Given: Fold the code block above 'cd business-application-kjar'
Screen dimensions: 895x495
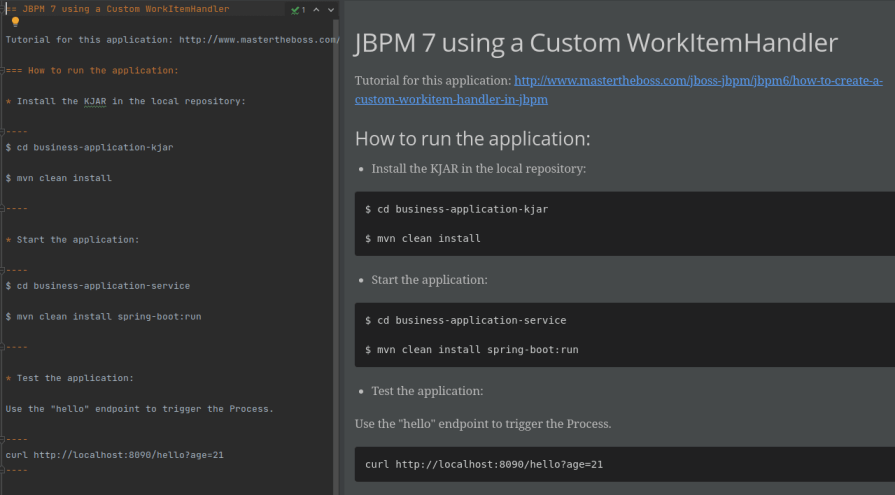Looking at the screenshot, I should [2, 132].
